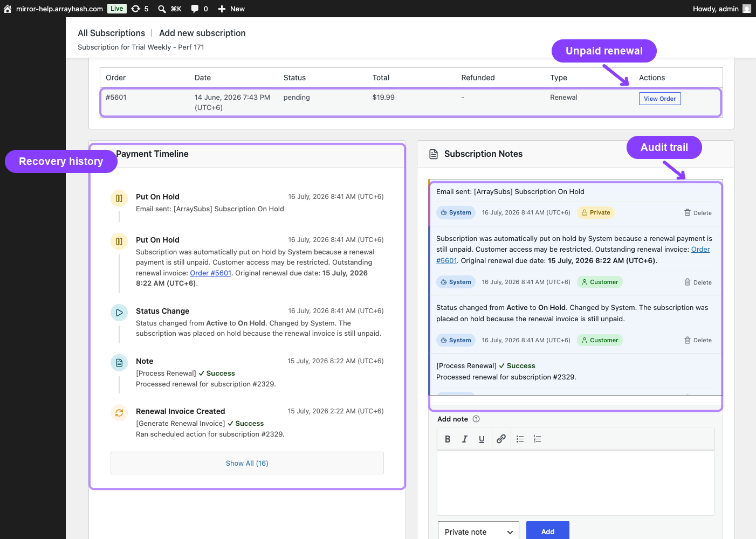Click the help icon beside Add note
Screen dimensions: 756x539
click(476, 419)
